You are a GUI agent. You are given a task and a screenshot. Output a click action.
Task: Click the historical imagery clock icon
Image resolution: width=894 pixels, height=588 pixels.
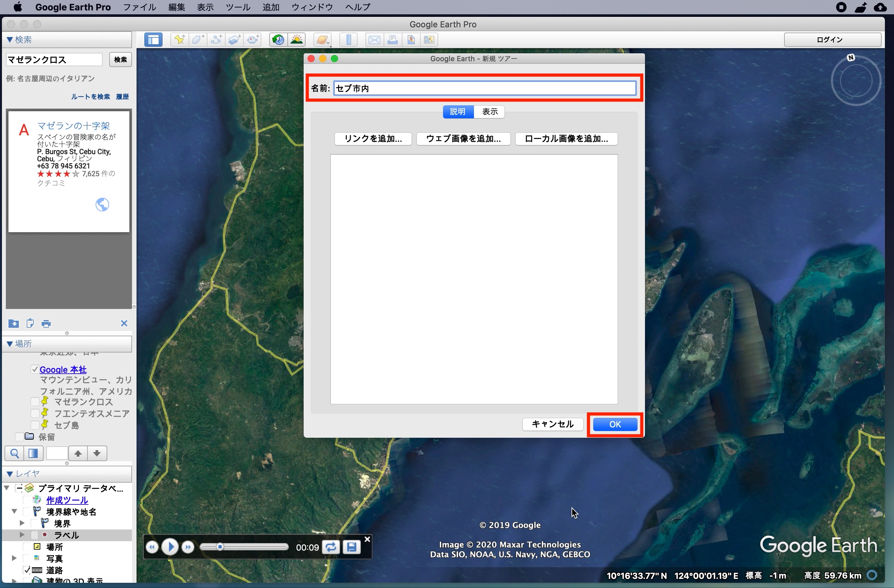click(x=278, y=39)
